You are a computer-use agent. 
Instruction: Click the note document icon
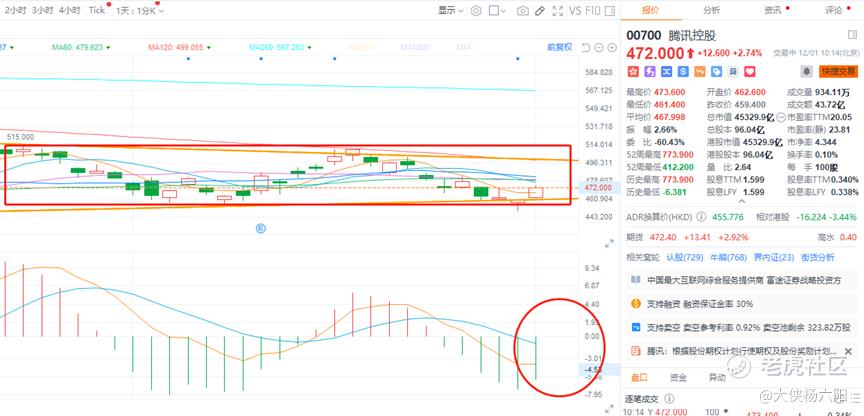(x=733, y=71)
